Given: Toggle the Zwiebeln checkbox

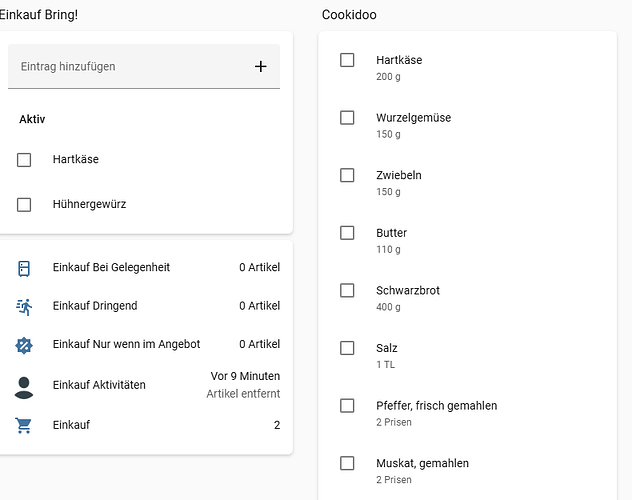Looking at the screenshot, I should click(347, 175).
